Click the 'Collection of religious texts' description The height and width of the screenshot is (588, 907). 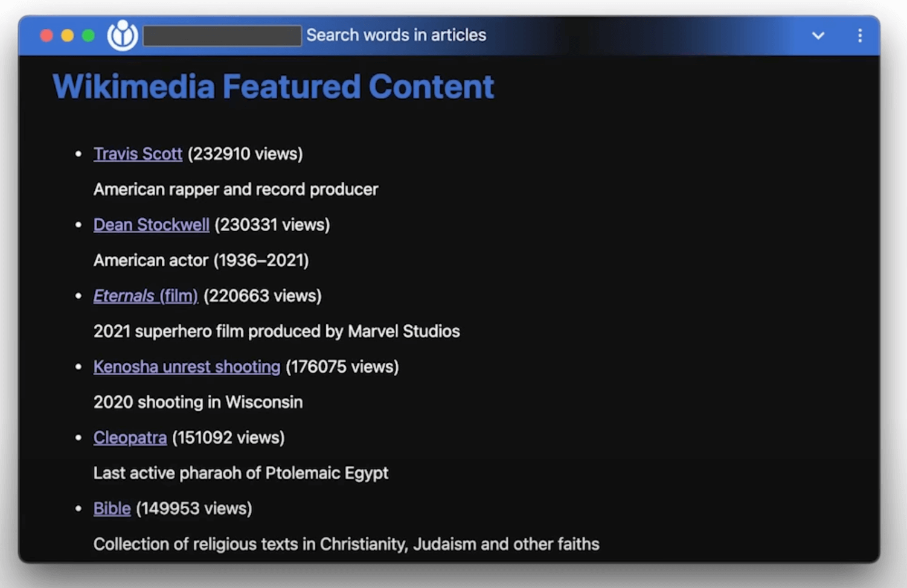pyautogui.click(x=347, y=544)
